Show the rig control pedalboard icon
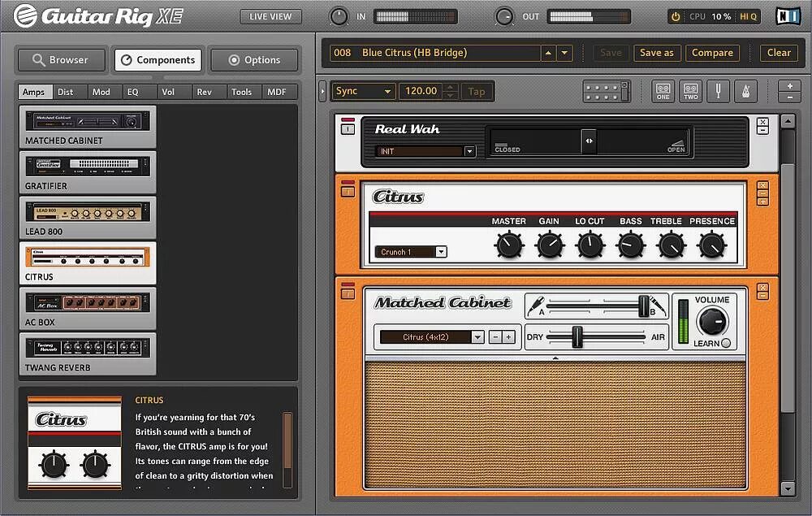The height and width of the screenshot is (516, 812). [607, 92]
